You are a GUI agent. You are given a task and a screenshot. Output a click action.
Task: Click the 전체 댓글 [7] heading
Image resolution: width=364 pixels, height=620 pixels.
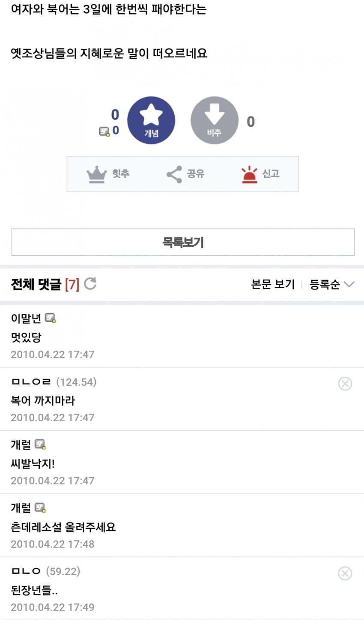(45, 284)
